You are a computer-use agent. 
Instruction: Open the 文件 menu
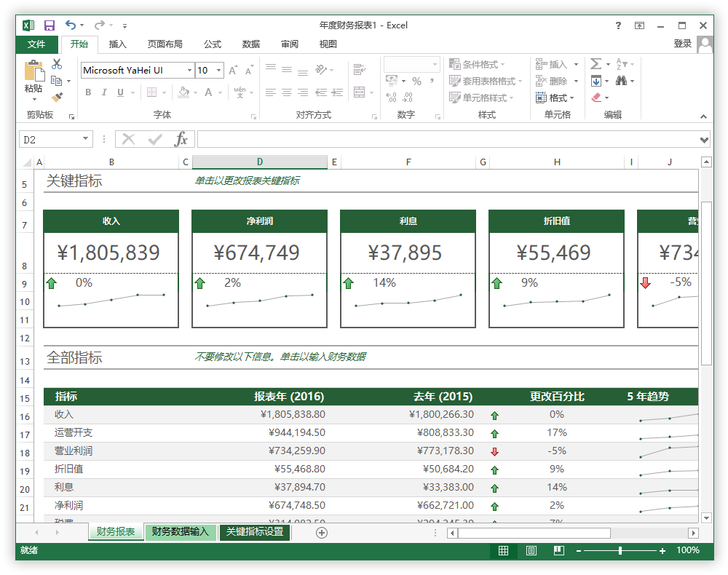click(x=36, y=44)
